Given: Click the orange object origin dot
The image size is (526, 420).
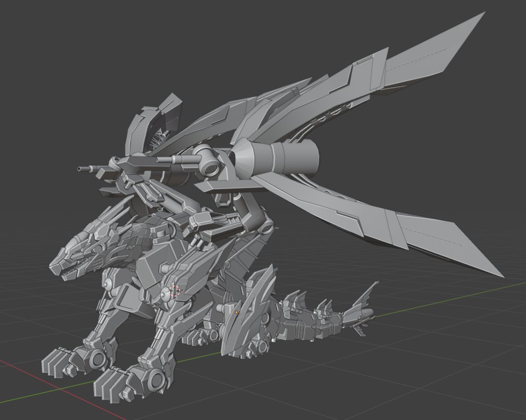Looking at the screenshot, I should (236, 312).
